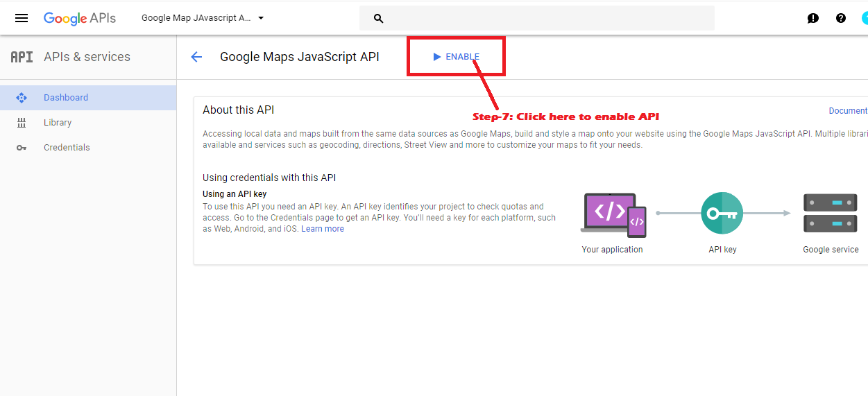The height and width of the screenshot is (396, 868).
Task: Focus the top search input field
Action: point(536,18)
